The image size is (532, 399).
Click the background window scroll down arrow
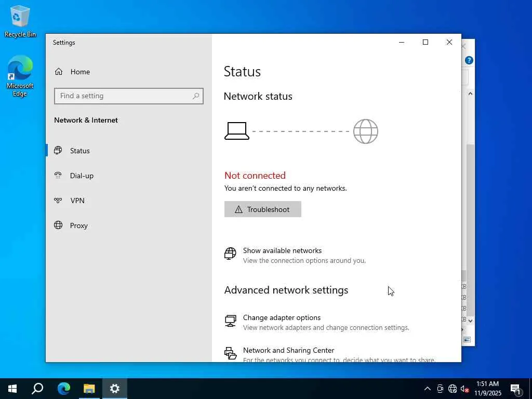coord(470,320)
